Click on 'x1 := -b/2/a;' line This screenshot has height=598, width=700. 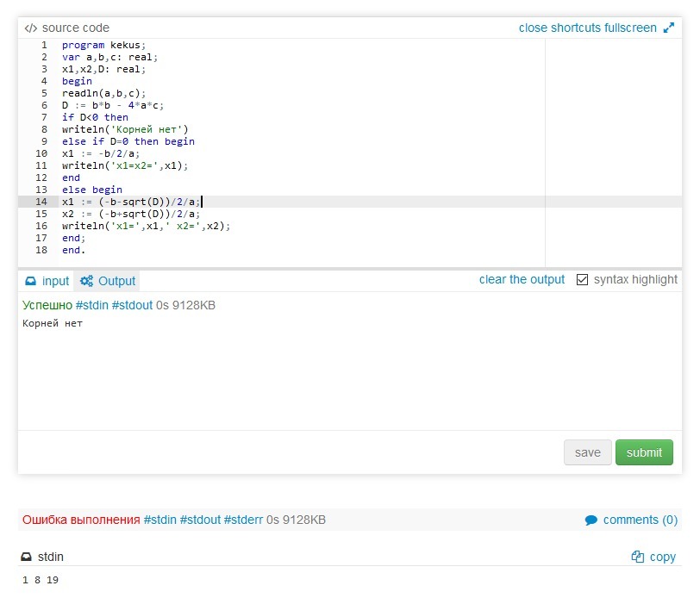[101, 153]
